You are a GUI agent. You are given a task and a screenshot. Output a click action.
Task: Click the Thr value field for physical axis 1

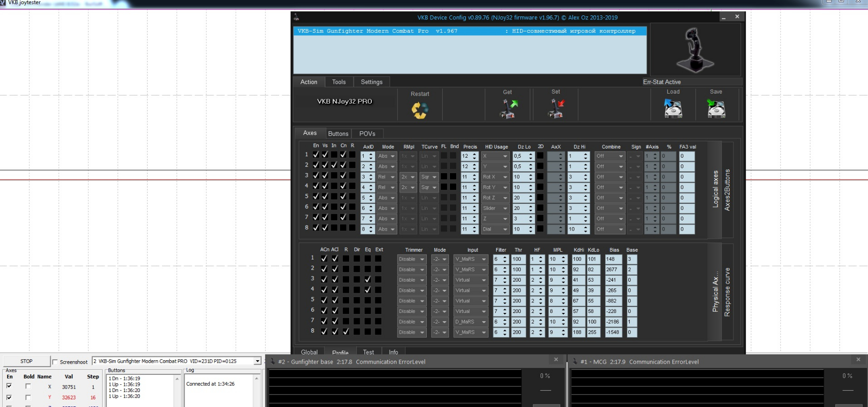[x=518, y=259]
